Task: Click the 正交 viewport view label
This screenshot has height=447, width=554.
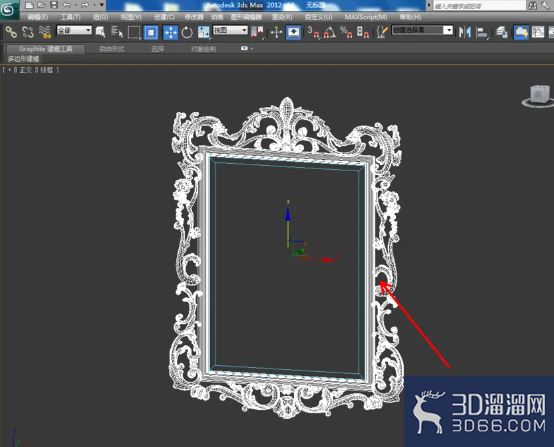Action: [25, 70]
